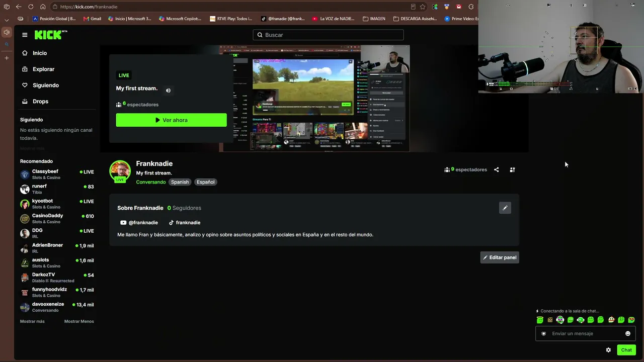
Task: Open the channel tools icon beside share
Action: point(512,169)
